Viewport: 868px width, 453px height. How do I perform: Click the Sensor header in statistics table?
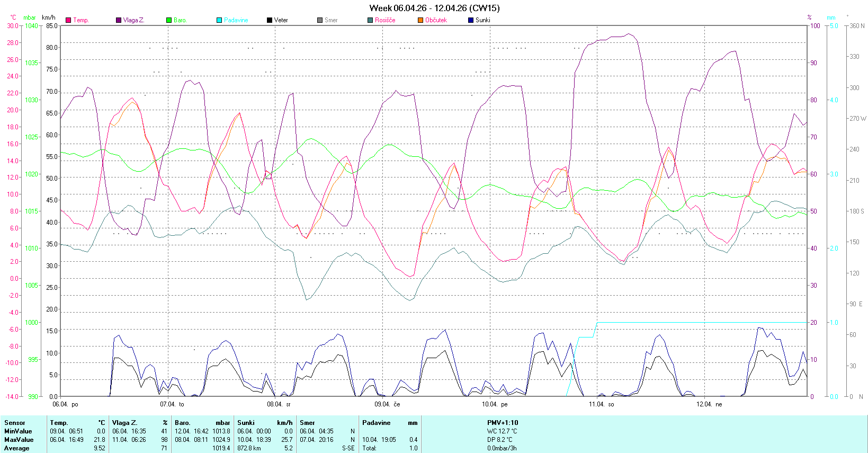click(15, 423)
